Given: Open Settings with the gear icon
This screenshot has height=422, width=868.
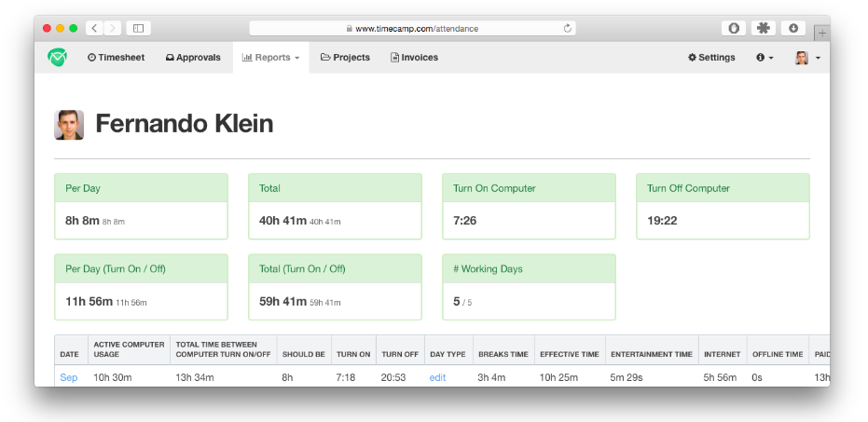Looking at the screenshot, I should [x=711, y=58].
